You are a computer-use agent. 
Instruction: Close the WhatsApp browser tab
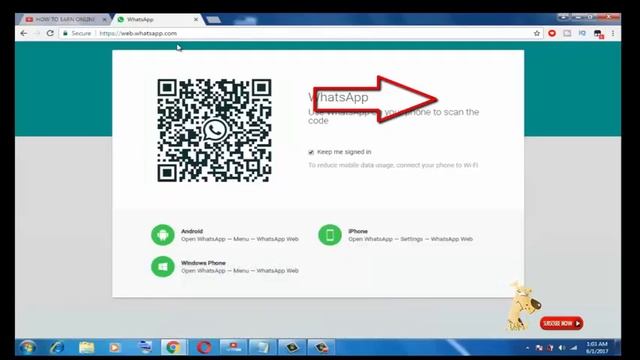[x=196, y=19]
